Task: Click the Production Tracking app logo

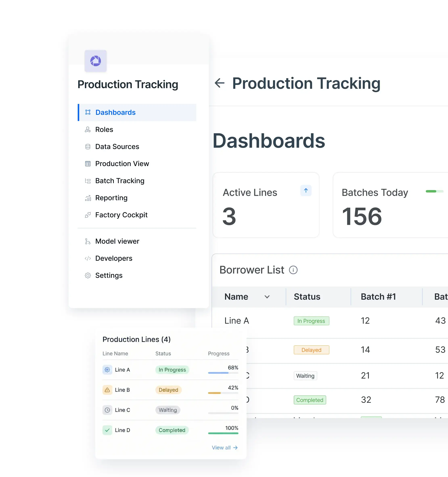Action: point(95,61)
